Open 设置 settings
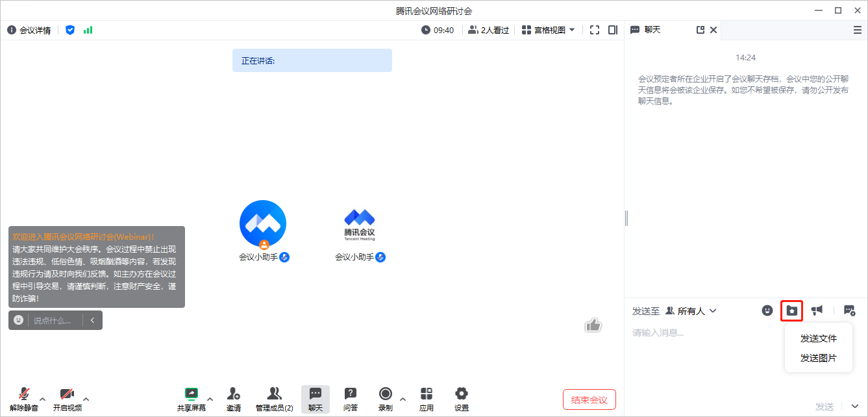This screenshot has width=868, height=417. (x=462, y=399)
